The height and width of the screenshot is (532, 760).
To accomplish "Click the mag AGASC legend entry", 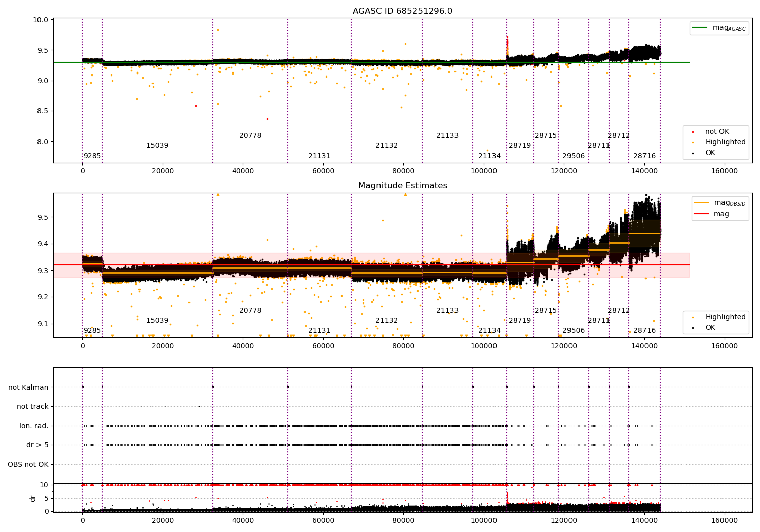I will (x=719, y=28).
